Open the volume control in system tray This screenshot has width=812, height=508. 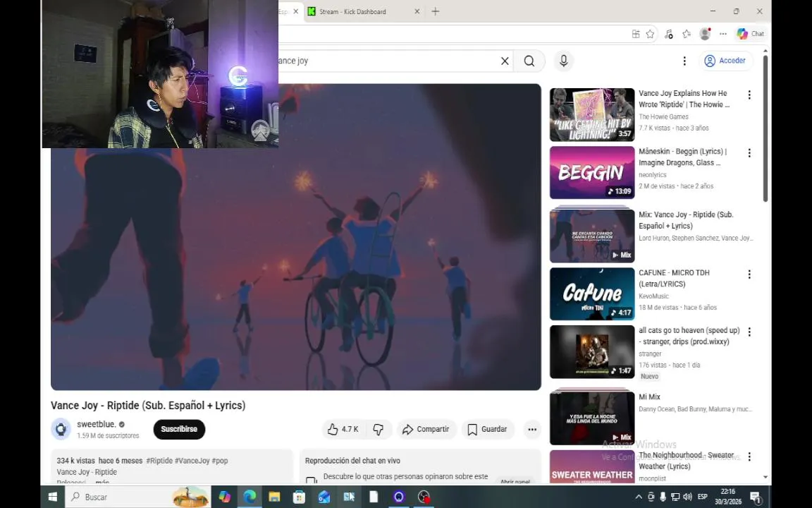[688, 497]
